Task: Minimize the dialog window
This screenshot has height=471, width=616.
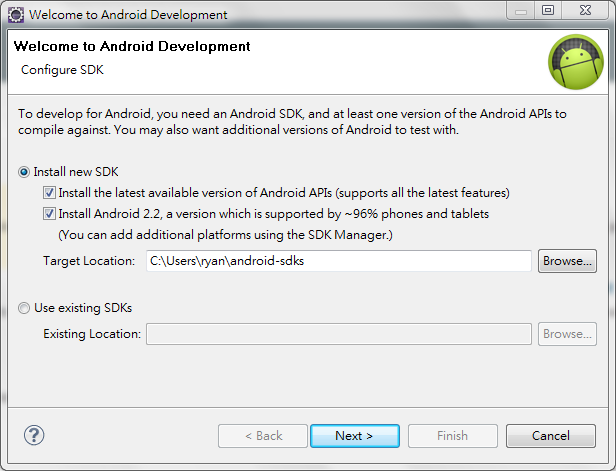Action: pos(521,10)
